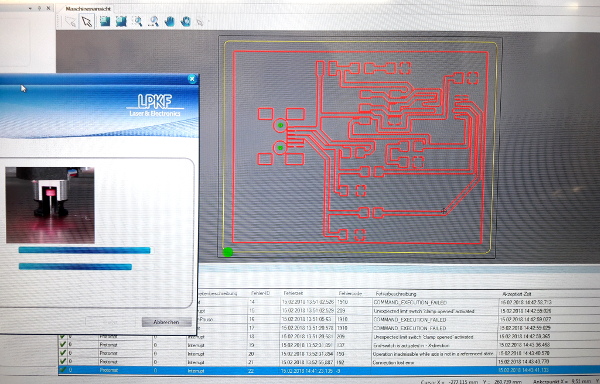Select the dark arrow pointer tool
This screenshot has height=384, width=600.
coord(87,21)
